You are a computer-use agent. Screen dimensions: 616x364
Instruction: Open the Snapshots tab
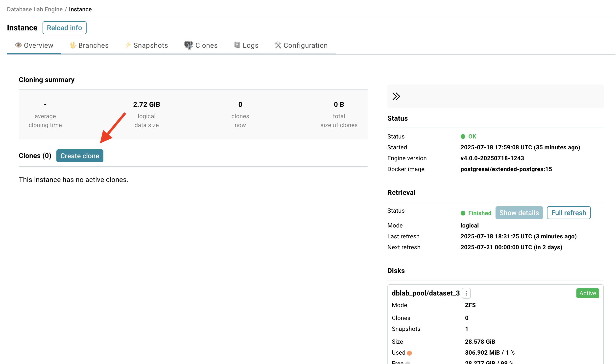click(x=146, y=45)
